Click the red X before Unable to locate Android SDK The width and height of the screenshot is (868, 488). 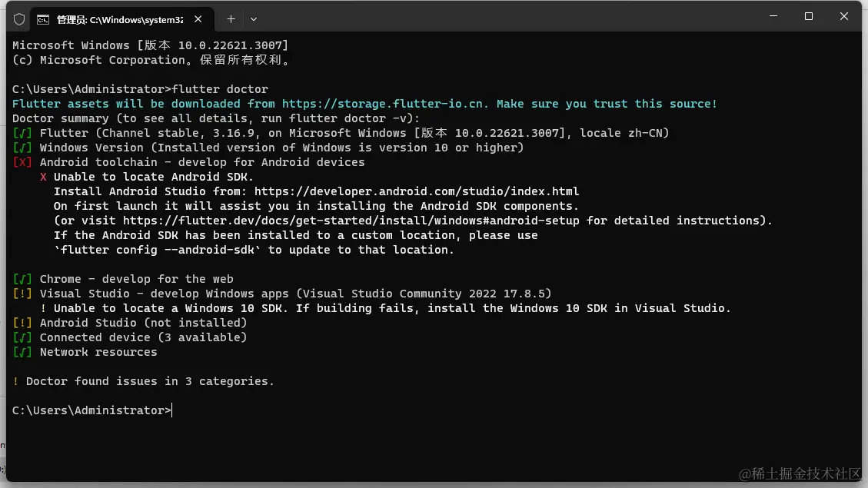(44, 177)
